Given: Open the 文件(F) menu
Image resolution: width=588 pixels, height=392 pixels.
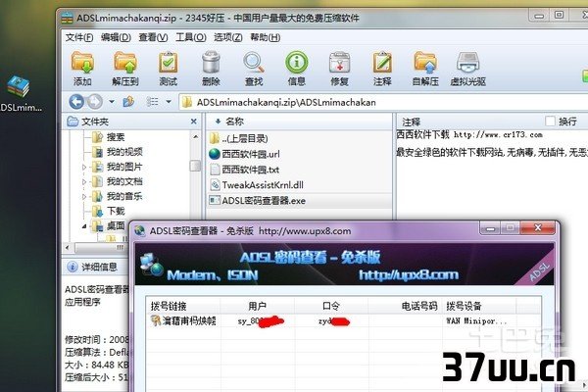Looking at the screenshot, I should point(79,37).
